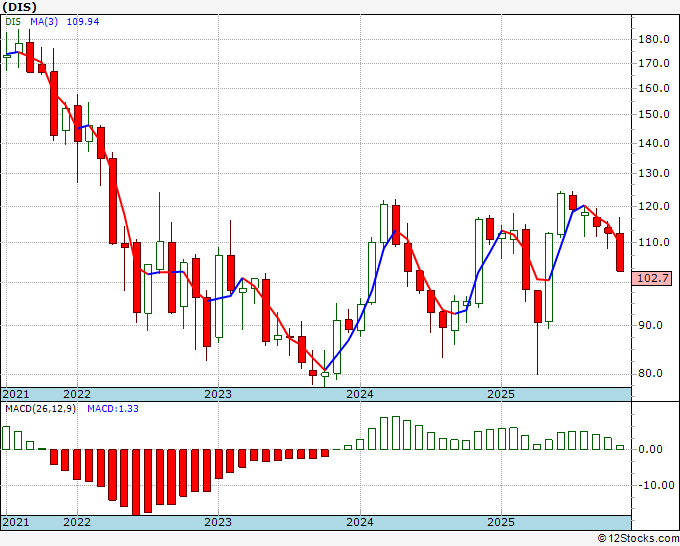Image resolution: width=680 pixels, height=546 pixels.
Task: Click the 120.0 price axis label
Action: 654,206
